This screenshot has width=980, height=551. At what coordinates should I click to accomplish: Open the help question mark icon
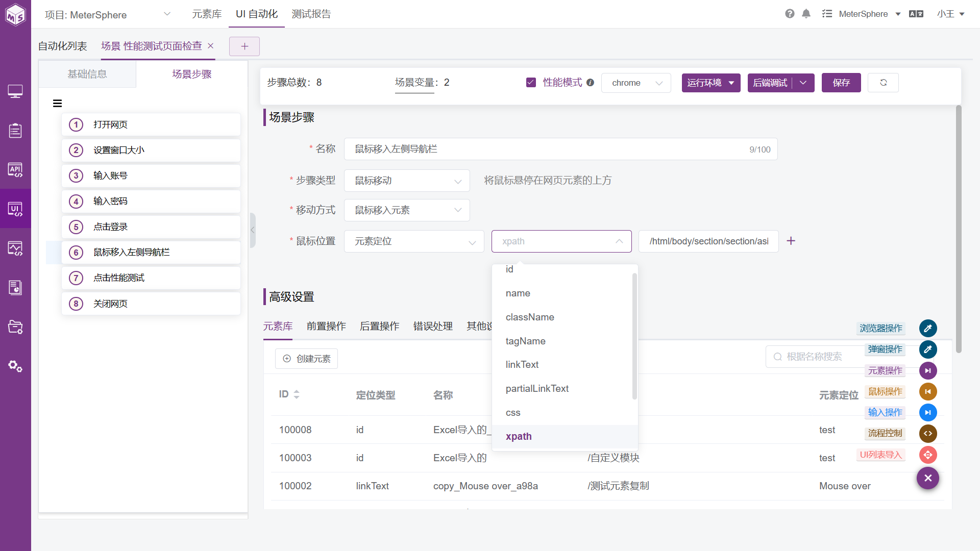(790, 14)
